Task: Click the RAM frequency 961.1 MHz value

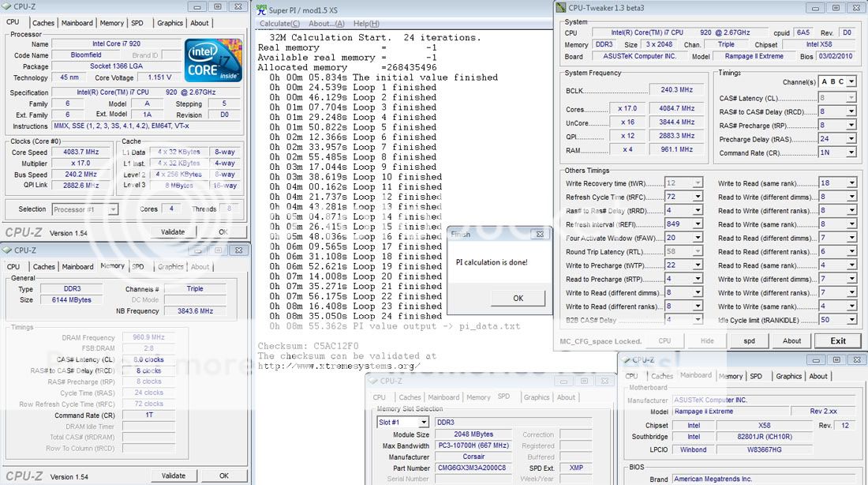Action: pos(676,149)
